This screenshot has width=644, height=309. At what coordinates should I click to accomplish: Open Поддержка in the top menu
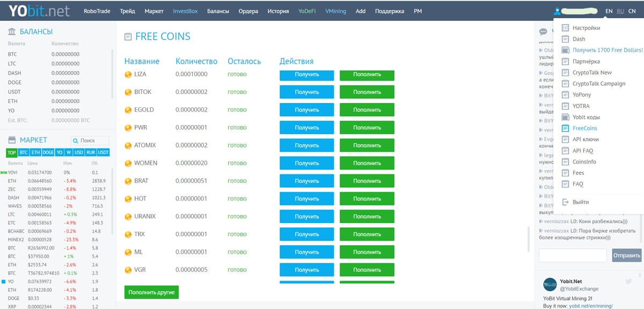(390, 11)
